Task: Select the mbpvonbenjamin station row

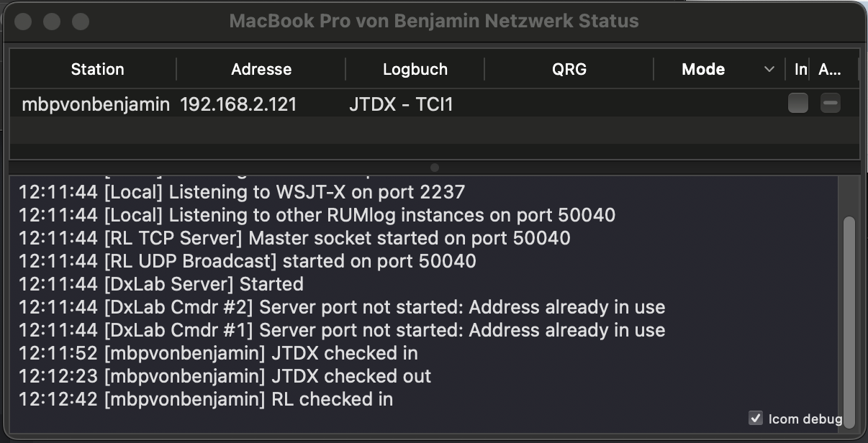Action: [96, 105]
